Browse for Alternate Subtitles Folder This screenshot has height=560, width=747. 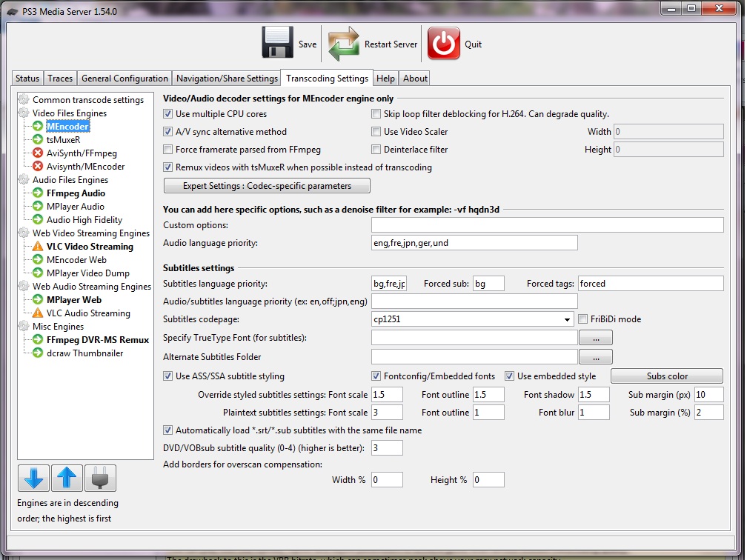[x=596, y=357]
